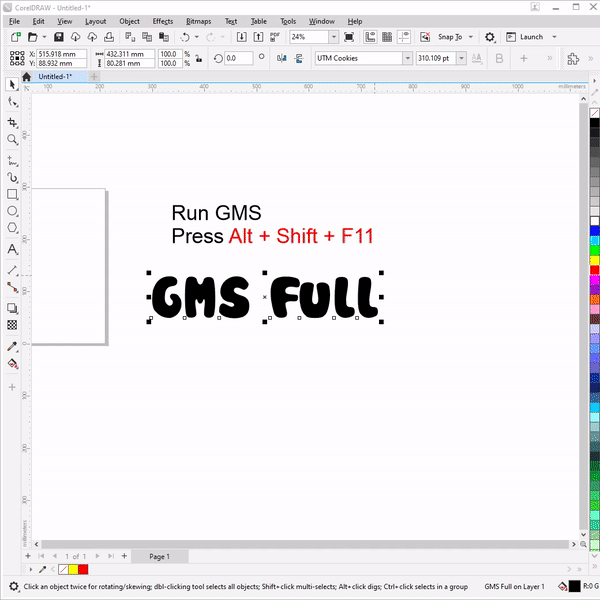Screen dimensions: 600x600
Task: Switch to the Untitled-1 document tab
Action: click(55, 76)
